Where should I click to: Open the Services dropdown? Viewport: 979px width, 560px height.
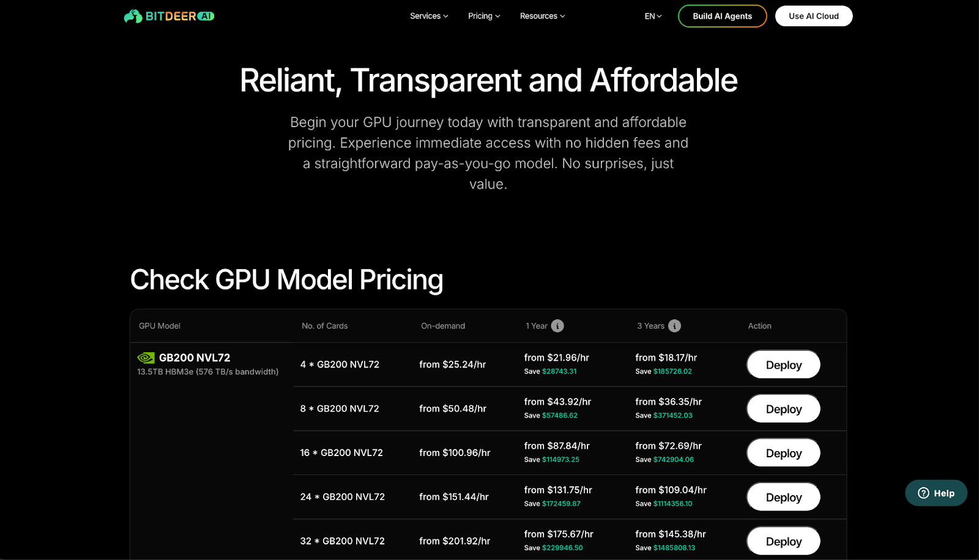[x=428, y=16]
